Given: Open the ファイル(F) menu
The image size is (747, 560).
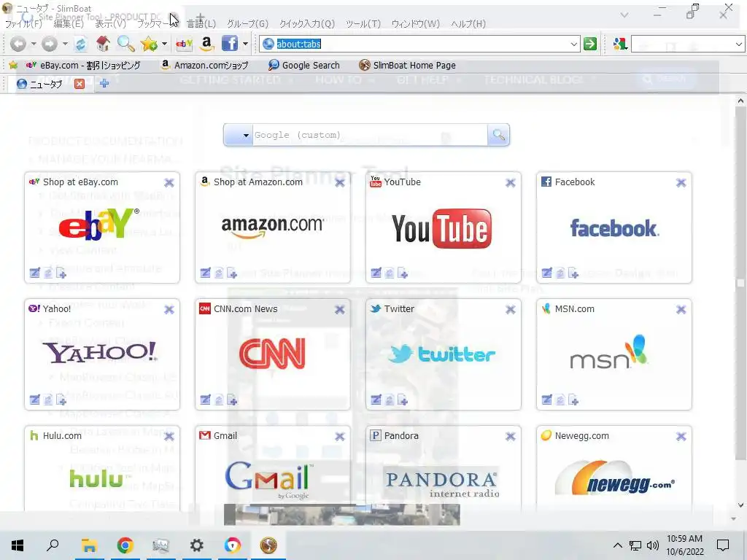Looking at the screenshot, I should point(23,24).
